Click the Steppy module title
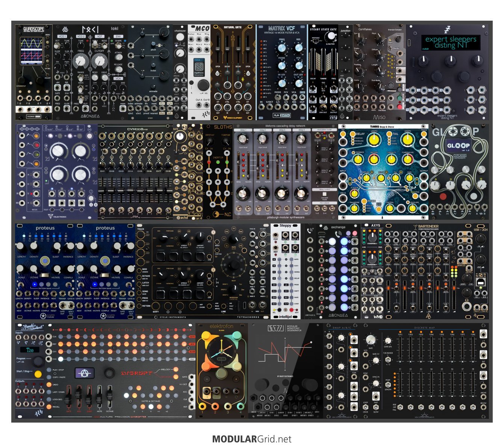This screenshot has height=447, width=504. tap(286, 226)
